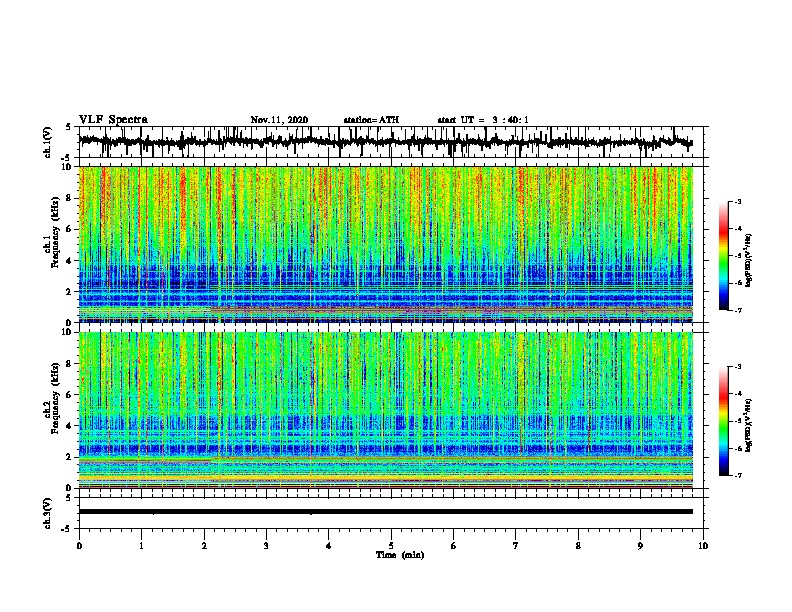Viewport: 792px width, 612px height.
Task: Click the log(PSD) label beside ch.1 color bar
Action: point(749,260)
